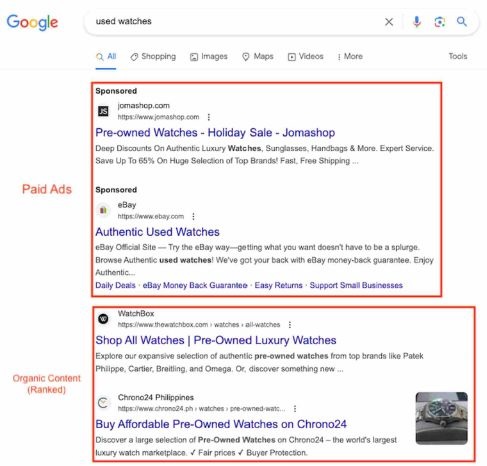Click the eBay site name
The width and height of the screenshot is (487, 466).
127,205
